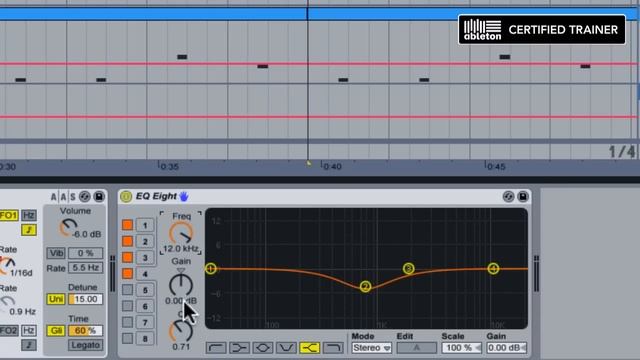Toggle EQ band 4 activator square
The height and width of the screenshot is (360, 640).
pos(127,273)
